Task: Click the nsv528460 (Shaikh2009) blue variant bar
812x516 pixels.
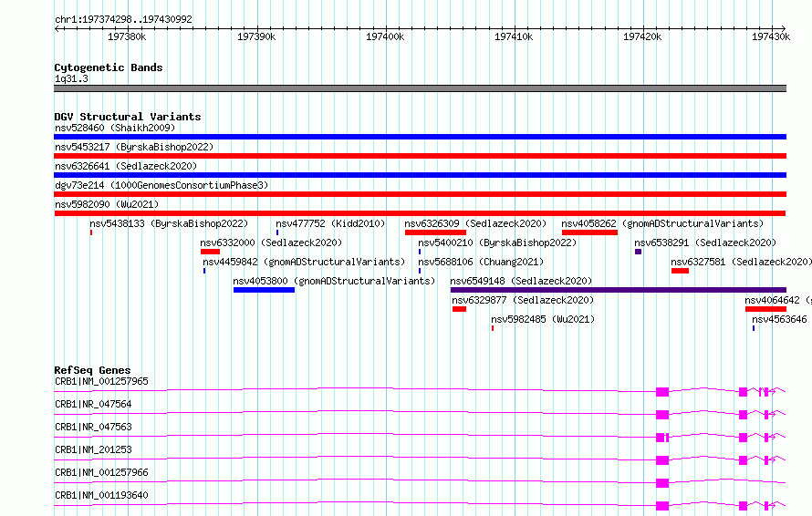Action: (420, 137)
